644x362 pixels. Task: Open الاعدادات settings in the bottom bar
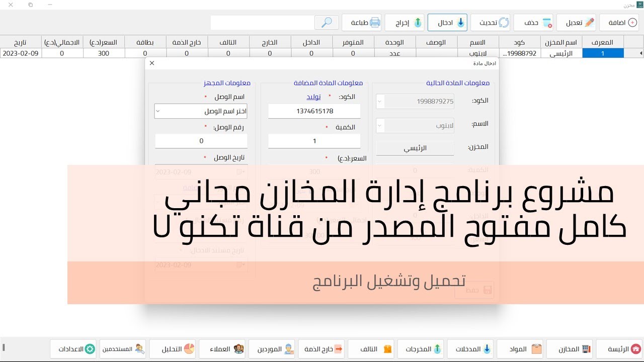coord(73,349)
